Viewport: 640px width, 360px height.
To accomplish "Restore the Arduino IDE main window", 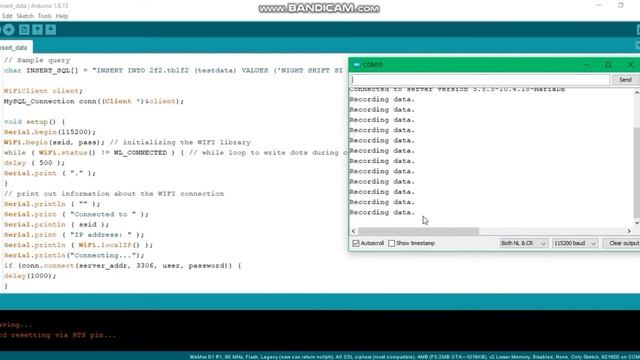I will click(x=620, y=5).
